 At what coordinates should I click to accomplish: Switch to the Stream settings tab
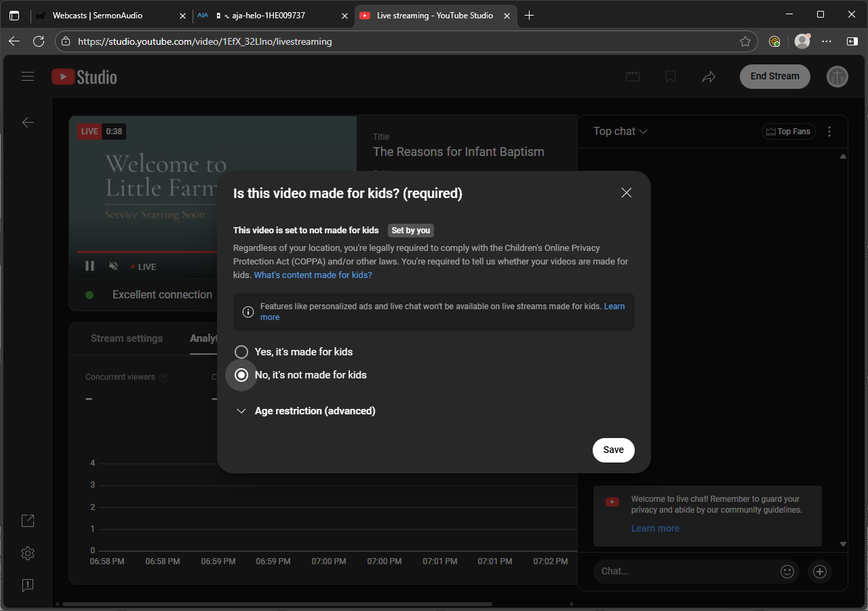point(127,338)
